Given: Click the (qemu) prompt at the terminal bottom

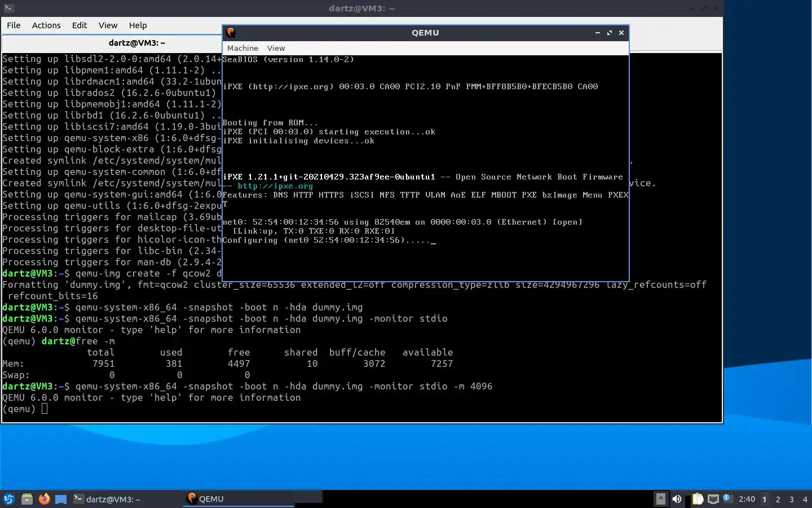Looking at the screenshot, I should point(19,409).
